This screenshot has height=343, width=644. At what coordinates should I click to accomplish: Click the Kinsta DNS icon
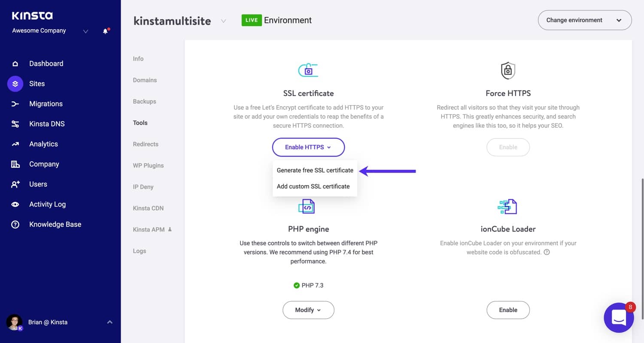pyautogui.click(x=15, y=124)
